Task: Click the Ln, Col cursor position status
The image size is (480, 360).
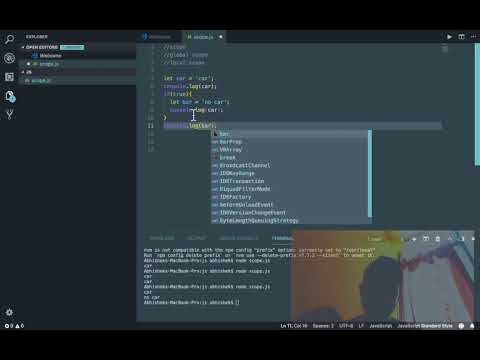Action: (294, 326)
